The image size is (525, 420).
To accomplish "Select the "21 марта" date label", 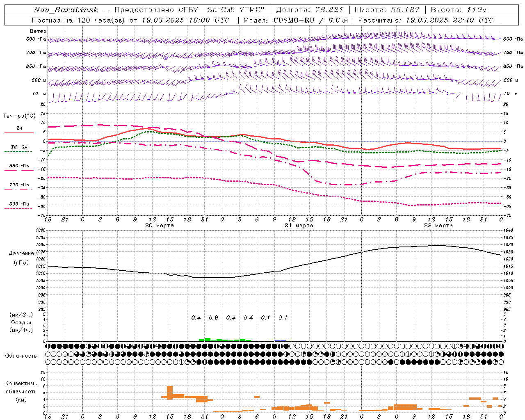I will click(x=299, y=226).
